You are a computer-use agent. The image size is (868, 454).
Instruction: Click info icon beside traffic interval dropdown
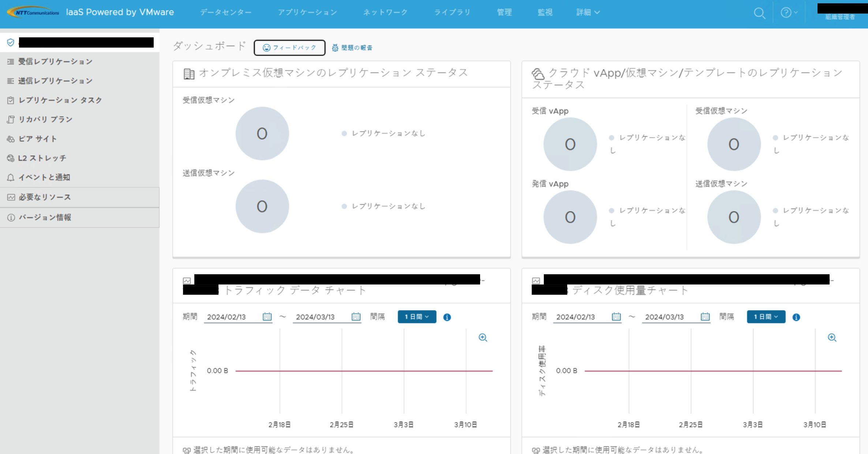[x=447, y=317]
